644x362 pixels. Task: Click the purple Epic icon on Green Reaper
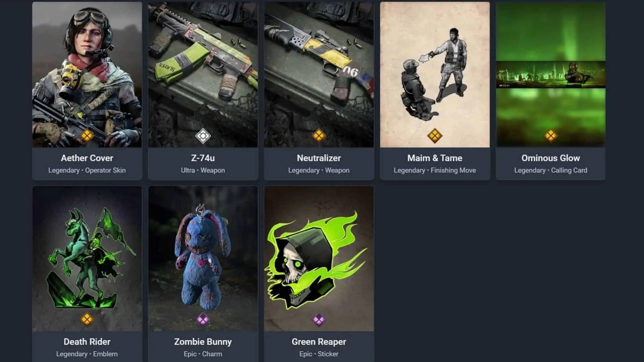[319, 319]
